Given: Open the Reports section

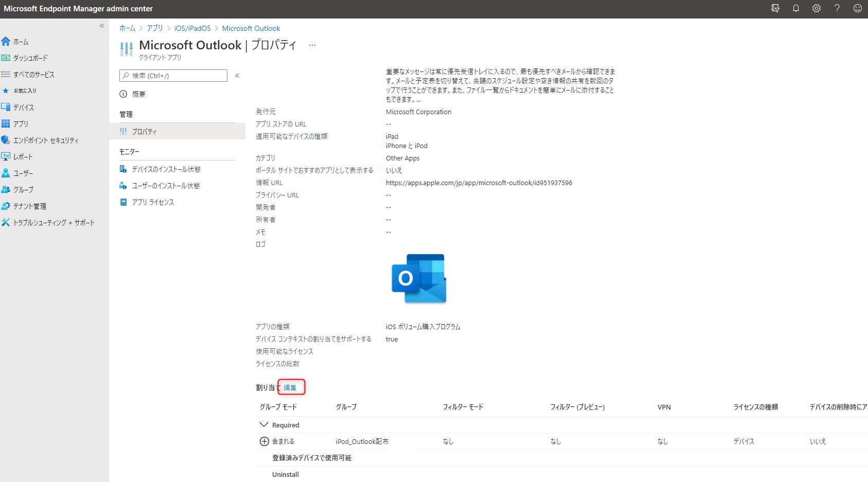Looking at the screenshot, I should (23, 156).
